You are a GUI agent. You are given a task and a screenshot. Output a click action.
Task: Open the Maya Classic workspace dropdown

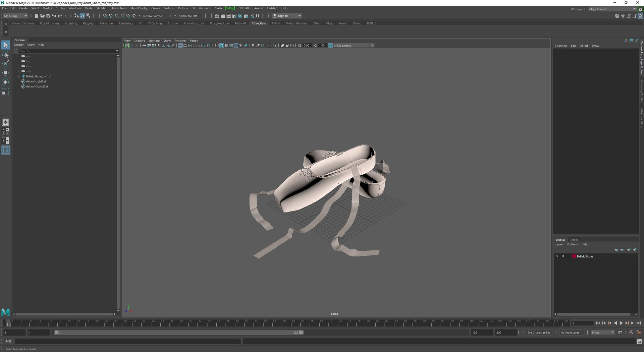tap(612, 9)
